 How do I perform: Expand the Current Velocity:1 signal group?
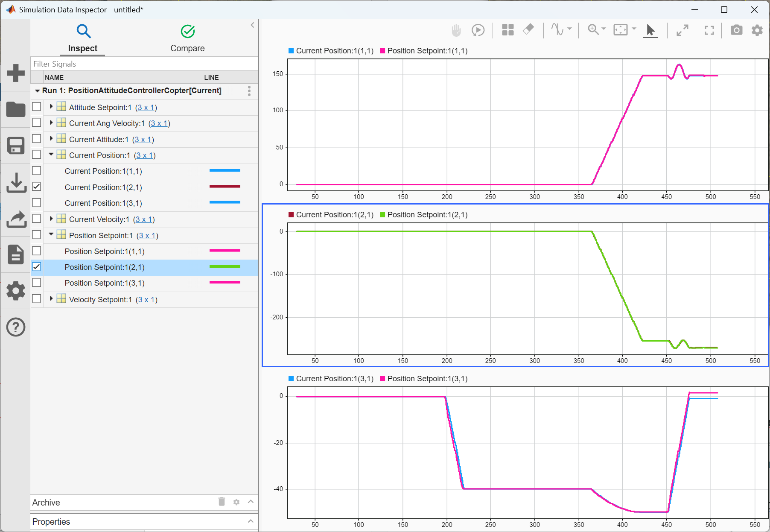[x=51, y=219]
